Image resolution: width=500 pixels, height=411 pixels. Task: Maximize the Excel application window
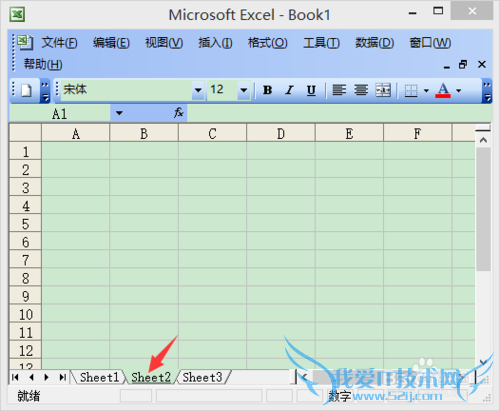pos(438,11)
